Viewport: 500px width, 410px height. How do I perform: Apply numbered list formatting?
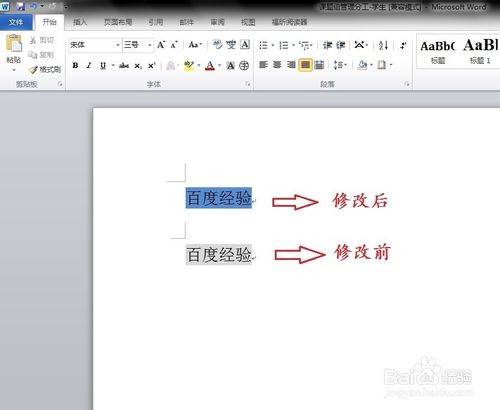tap(284, 45)
